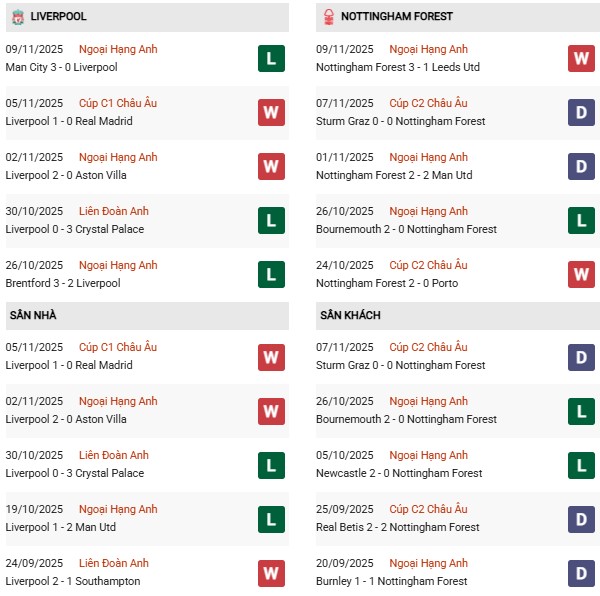
Task: Open the Cúp C2 Châu Âu link dated 25/09/2025
Action: 428,509
